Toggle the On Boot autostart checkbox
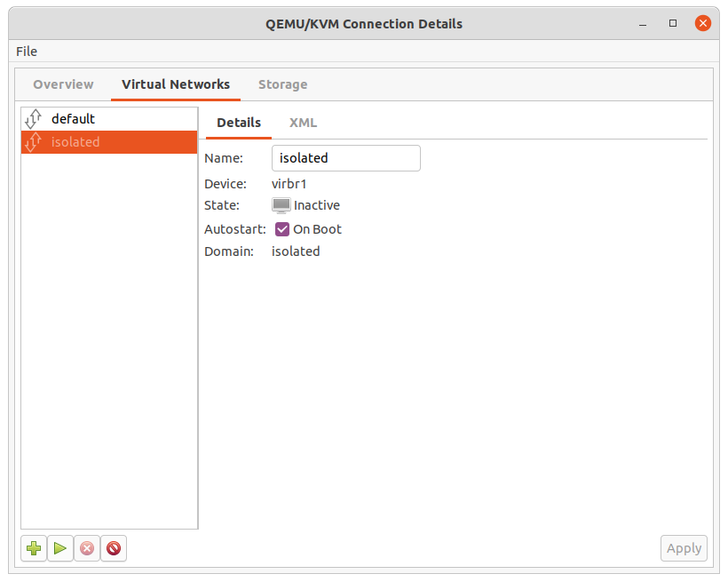The height and width of the screenshot is (582, 728). (x=281, y=229)
